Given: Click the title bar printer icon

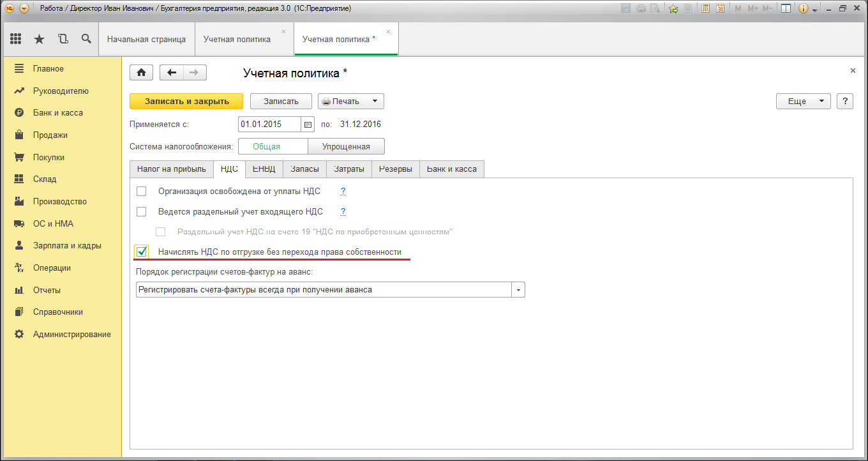Looking at the screenshot, I should click(640, 9).
